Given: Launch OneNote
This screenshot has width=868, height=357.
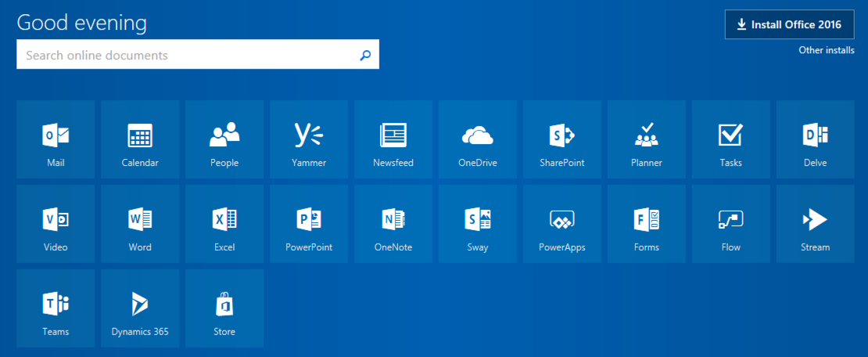Looking at the screenshot, I should [x=393, y=224].
